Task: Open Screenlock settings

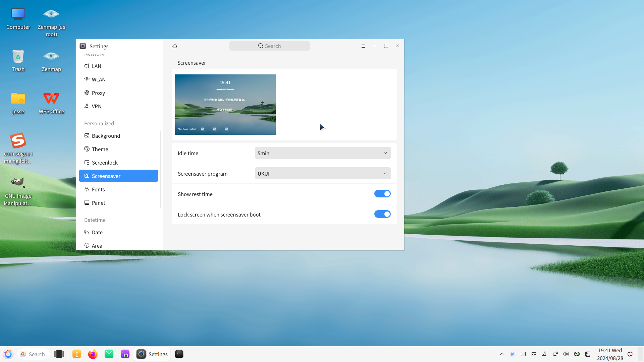Action: [118, 163]
